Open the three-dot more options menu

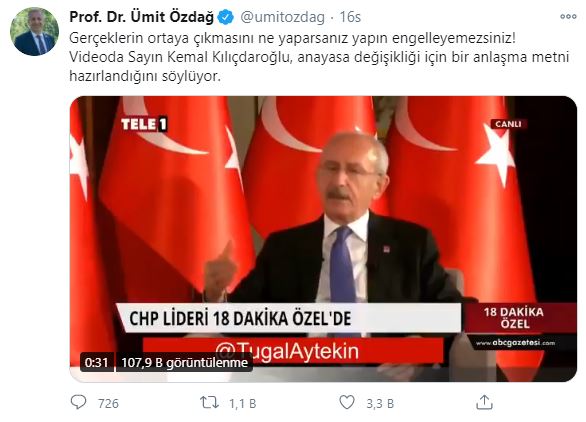(x=568, y=16)
